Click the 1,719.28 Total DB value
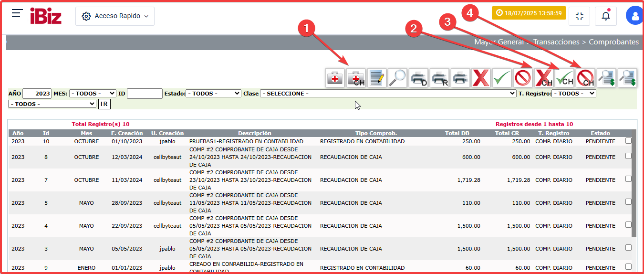The image size is (644, 274). pyautogui.click(x=468, y=180)
